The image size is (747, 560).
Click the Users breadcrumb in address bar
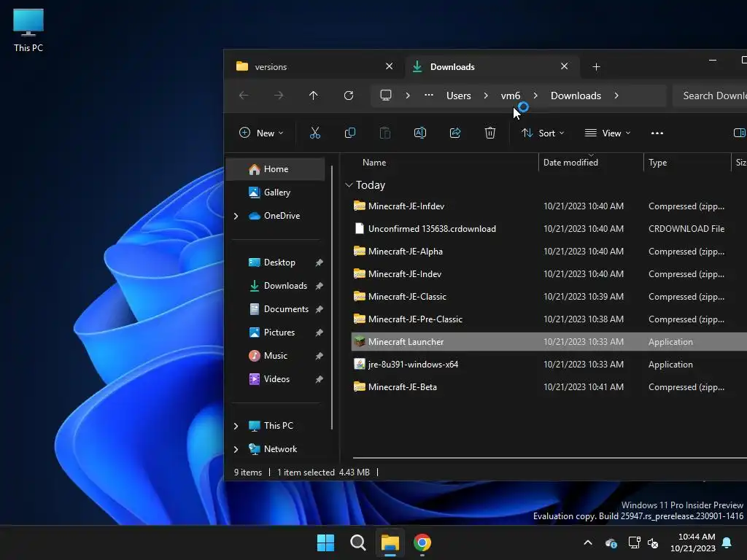[458, 96]
